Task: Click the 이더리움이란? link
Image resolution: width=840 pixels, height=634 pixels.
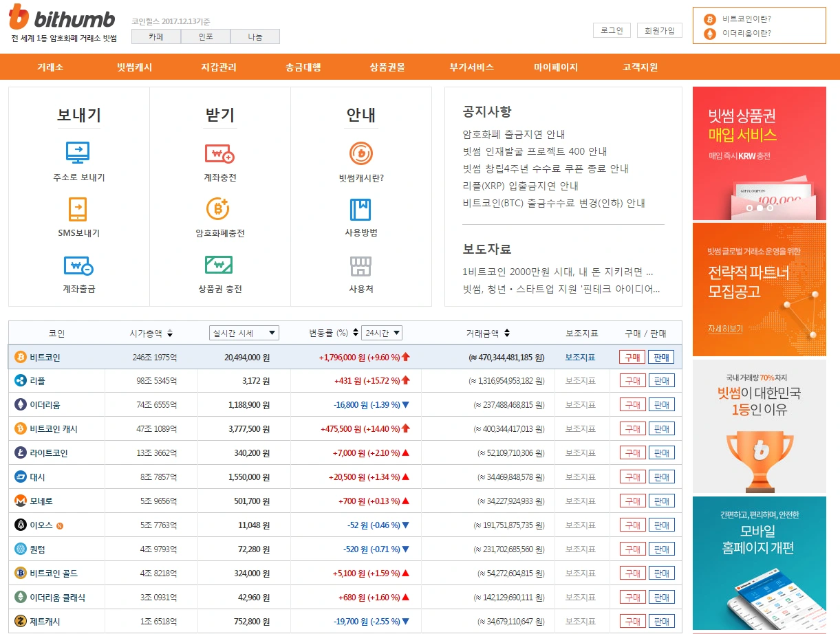Action: click(x=746, y=33)
